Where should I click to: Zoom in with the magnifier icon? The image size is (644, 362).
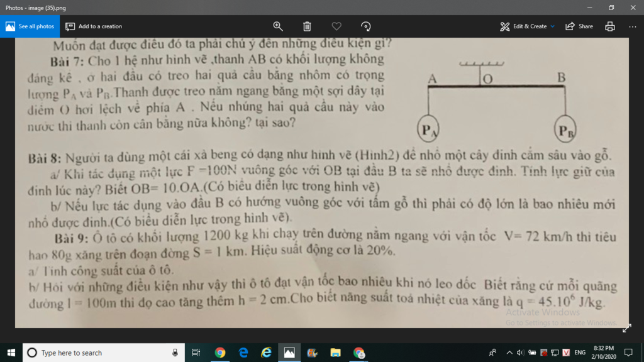278,26
